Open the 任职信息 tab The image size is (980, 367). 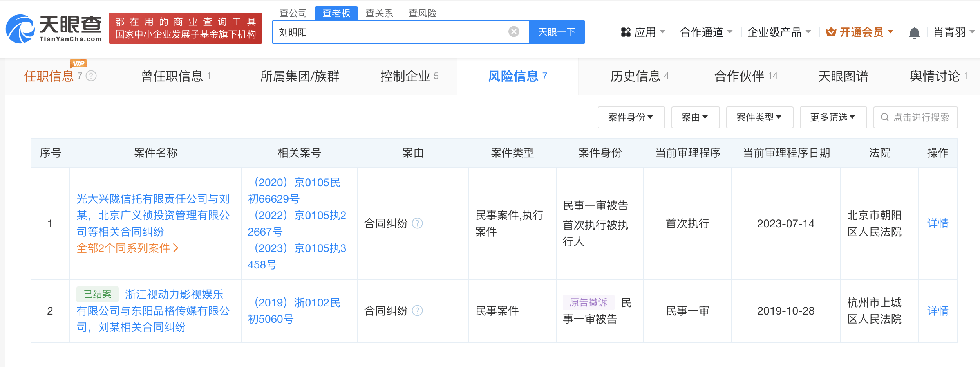tap(49, 76)
